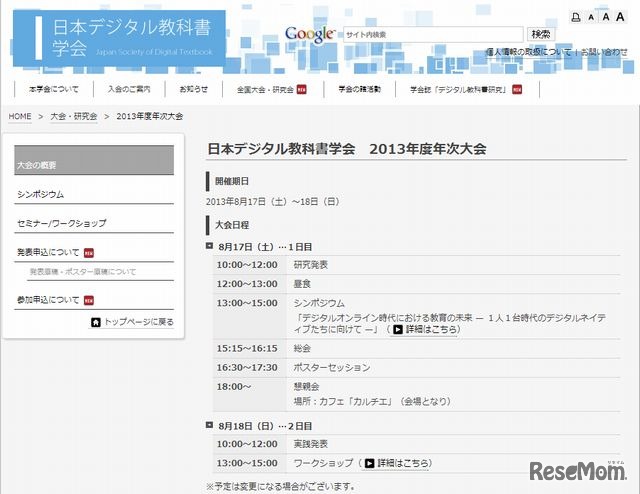The image size is (640, 494).
Task: Go to HOME in breadcrumb
Action: coord(20,116)
